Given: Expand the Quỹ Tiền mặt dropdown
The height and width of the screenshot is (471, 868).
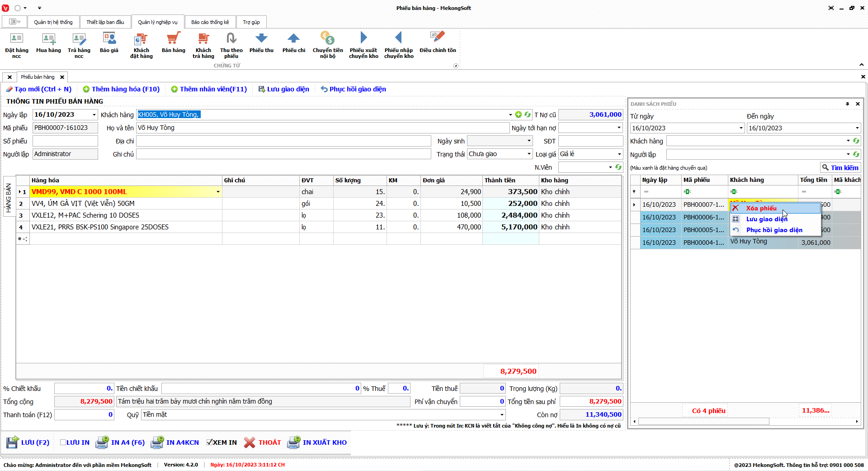Looking at the screenshot, I should point(502,415).
